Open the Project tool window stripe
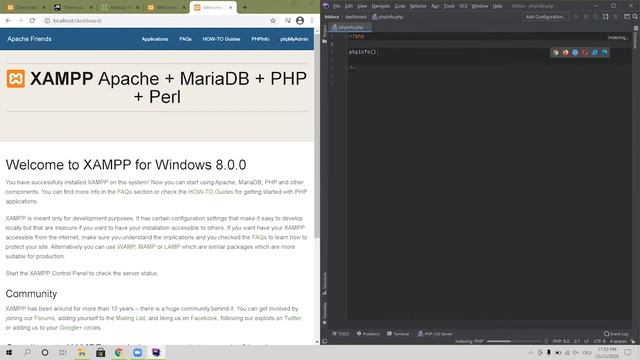640x360 pixels. (325, 35)
